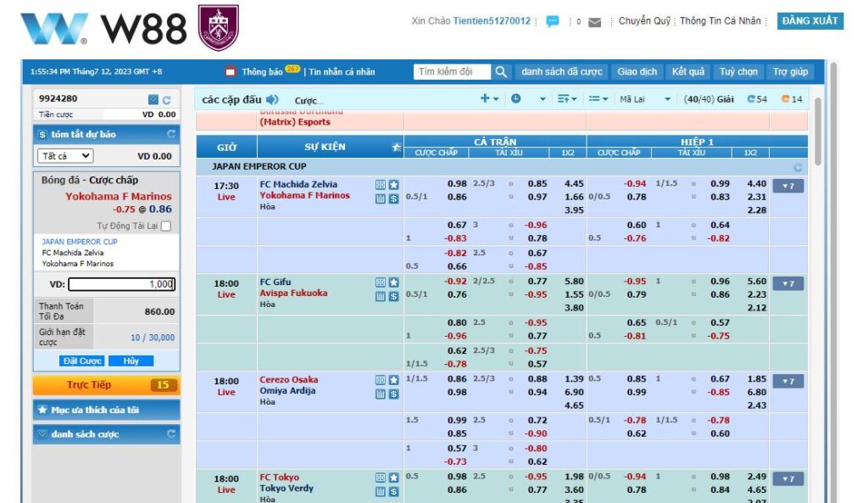Refresh the danh sách cược panel
Viewport: 868px width, 503px height.
click(171, 433)
